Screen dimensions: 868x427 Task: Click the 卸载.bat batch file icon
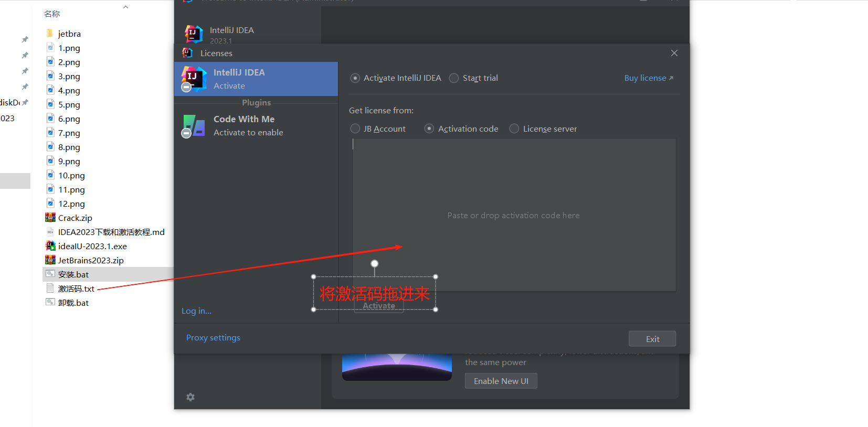point(50,302)
